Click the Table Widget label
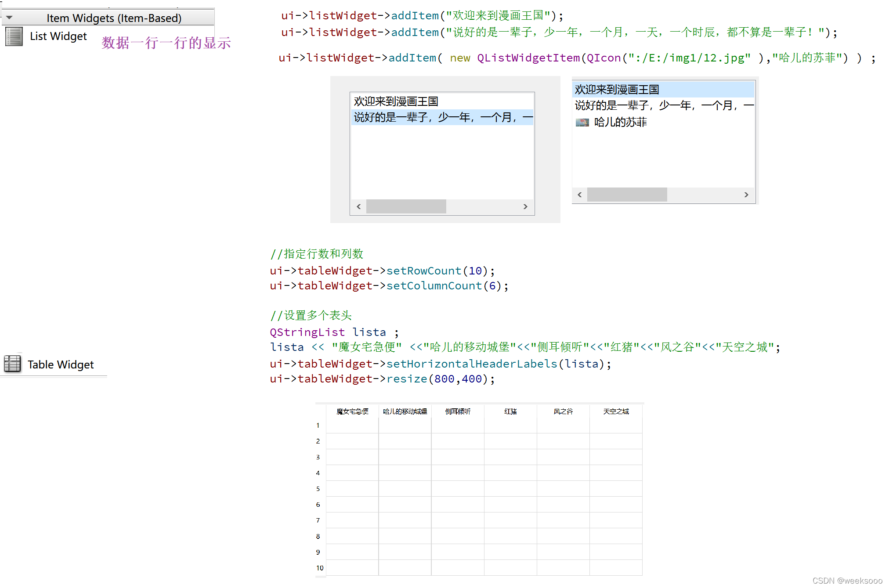 point(61,364)
